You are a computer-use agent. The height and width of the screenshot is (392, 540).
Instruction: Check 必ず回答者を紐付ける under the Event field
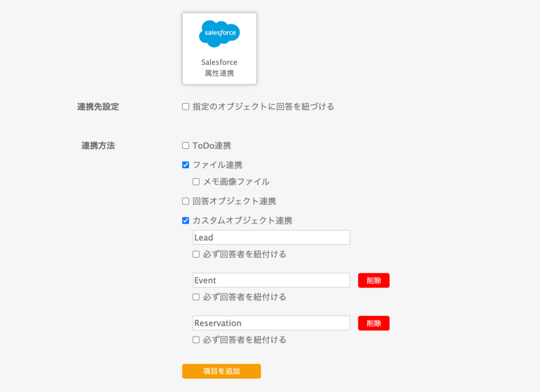point(196,297)
